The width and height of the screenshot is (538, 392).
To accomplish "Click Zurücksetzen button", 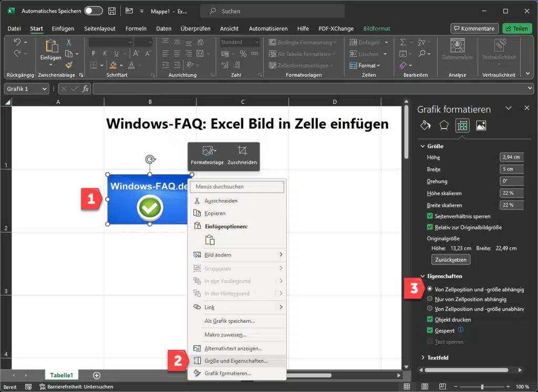I will click(x=450, y=259).
